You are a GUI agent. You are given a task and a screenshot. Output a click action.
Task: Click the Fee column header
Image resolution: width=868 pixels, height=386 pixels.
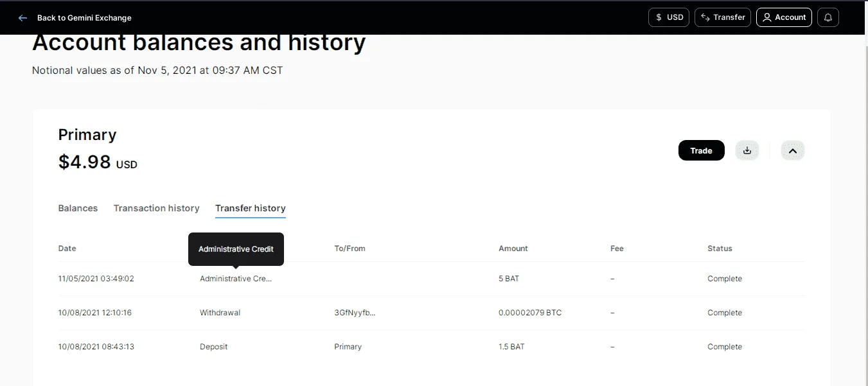coord(617,249)
